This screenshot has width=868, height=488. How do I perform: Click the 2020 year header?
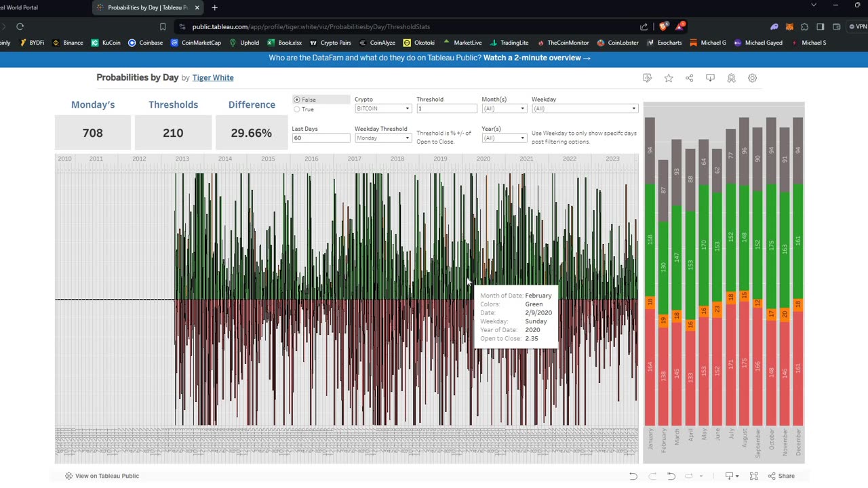point(483,159)
